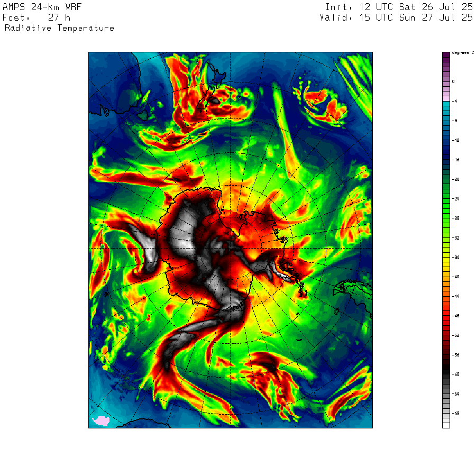476x476 pixels.
Task: Click the "-36" label on the color scale
Action: point(456,258)
